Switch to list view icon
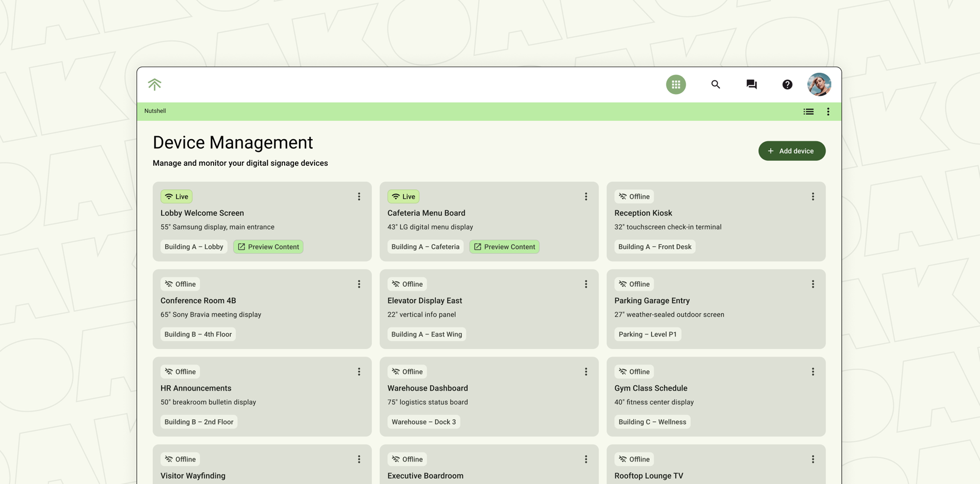This screenshot has width=980, height=484. [x=808, y=112]
